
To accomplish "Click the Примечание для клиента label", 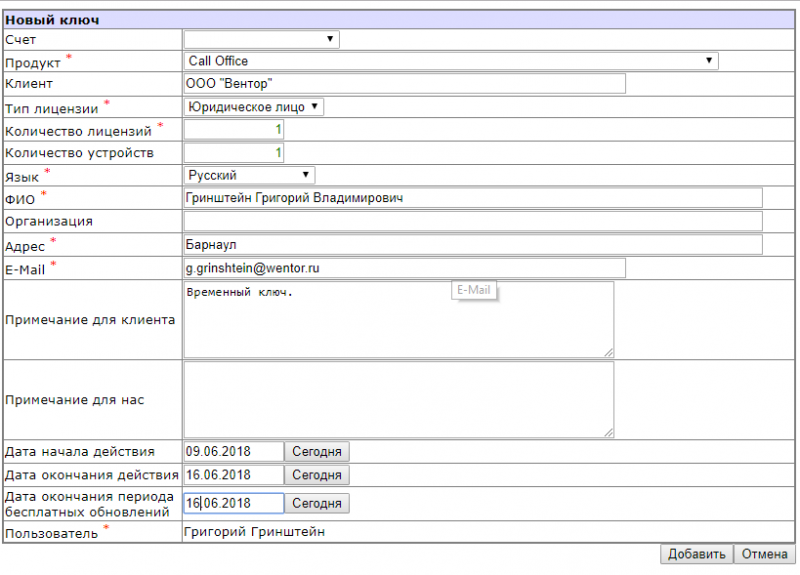I will pyautogui.click(x=90, y=320).
